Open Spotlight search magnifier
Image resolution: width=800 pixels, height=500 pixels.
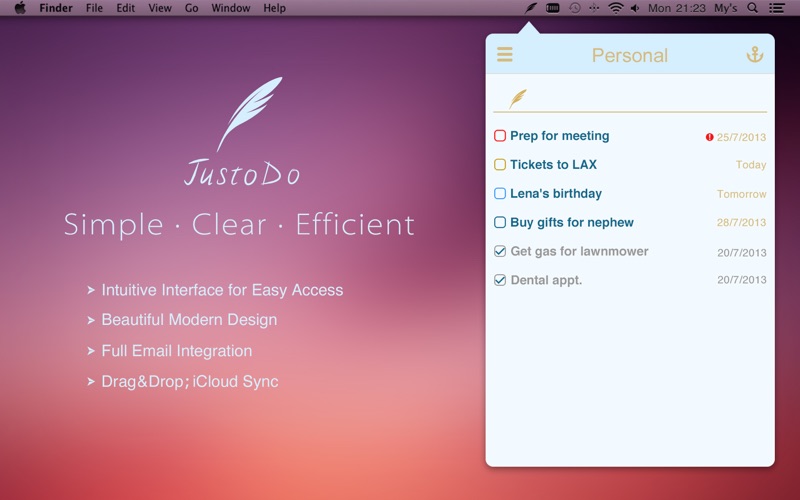pyautogui.click(x=752, y=8)
